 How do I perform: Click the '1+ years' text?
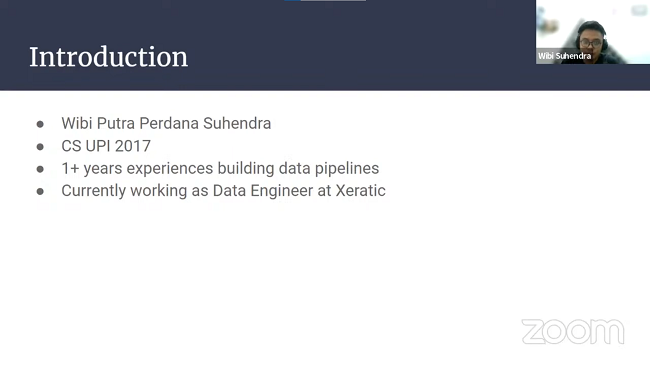tap(92, 168)
